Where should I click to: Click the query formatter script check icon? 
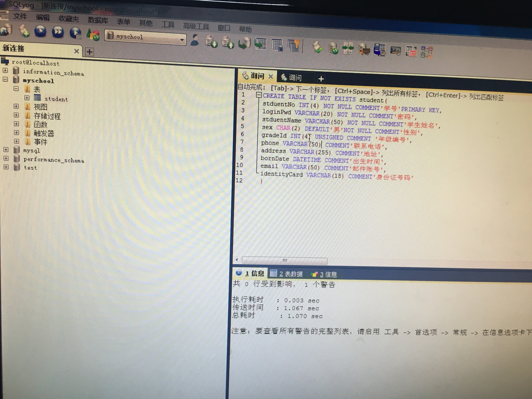317,47
